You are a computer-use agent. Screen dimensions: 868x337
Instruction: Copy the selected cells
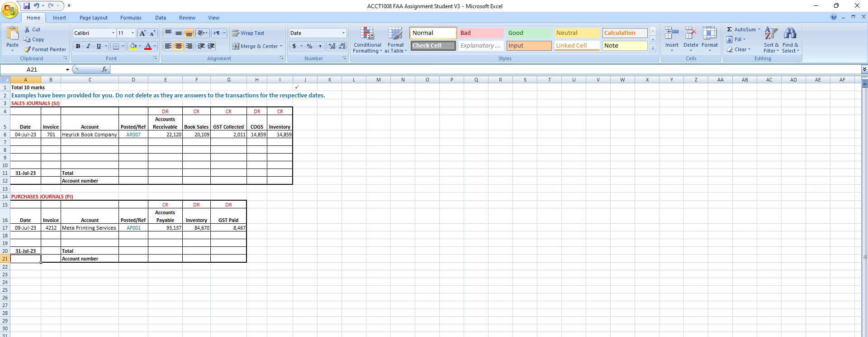(34, 39)
